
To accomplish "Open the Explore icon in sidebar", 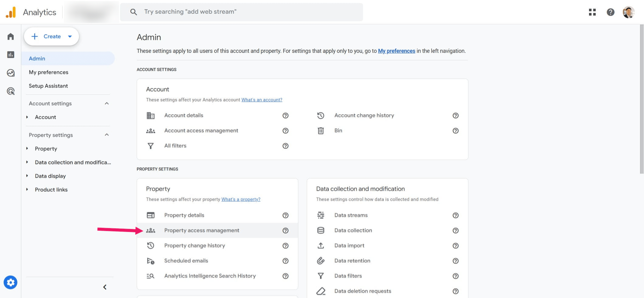I will tap(11, 73).
